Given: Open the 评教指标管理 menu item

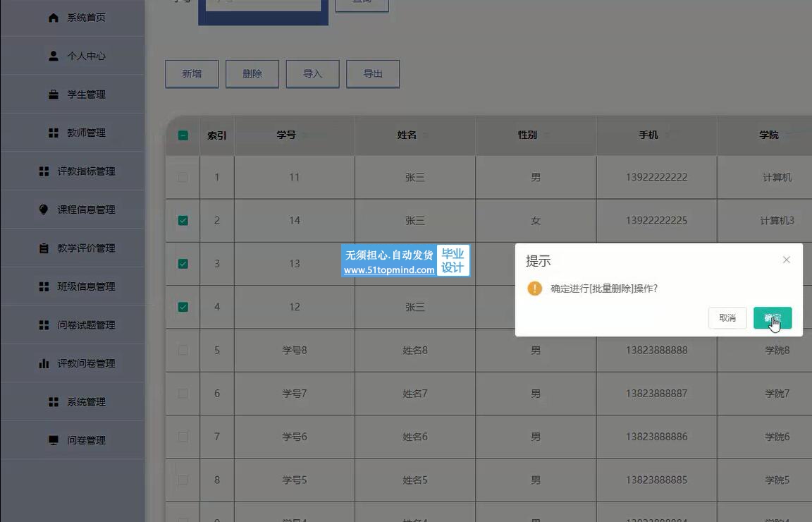Looking at the screenshot, I should click(73, 171).
